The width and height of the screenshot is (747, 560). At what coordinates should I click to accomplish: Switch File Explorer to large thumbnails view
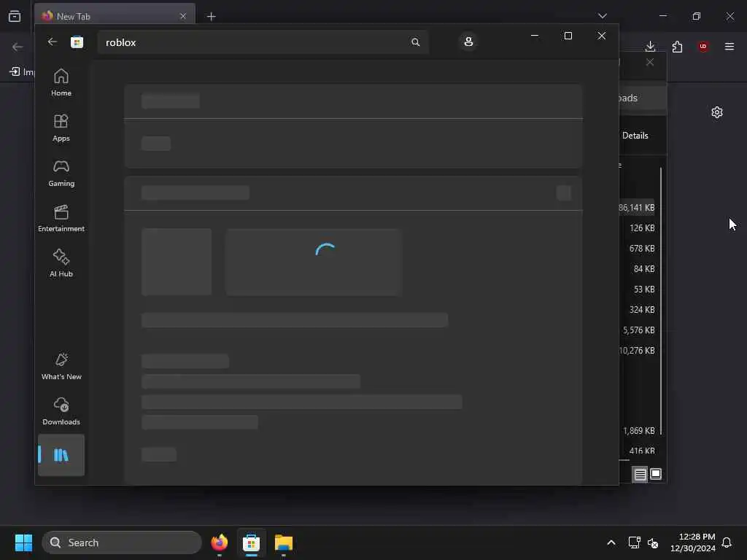[656, 474]
